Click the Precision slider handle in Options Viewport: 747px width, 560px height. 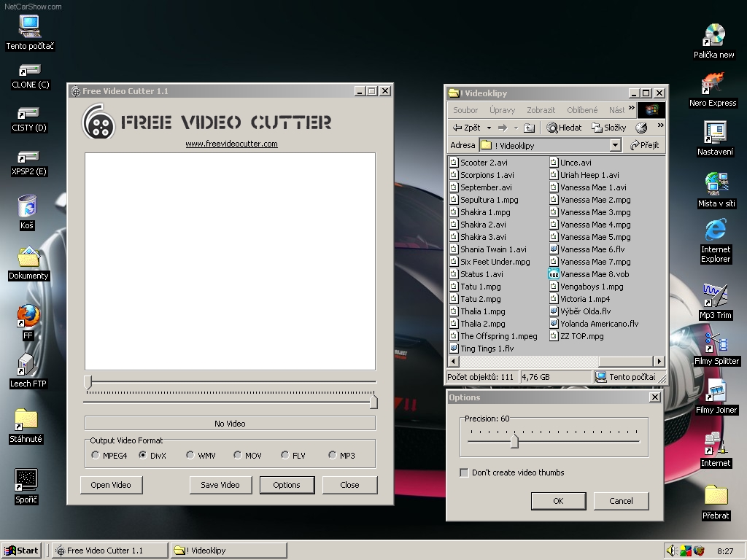(x=514, y=441)
